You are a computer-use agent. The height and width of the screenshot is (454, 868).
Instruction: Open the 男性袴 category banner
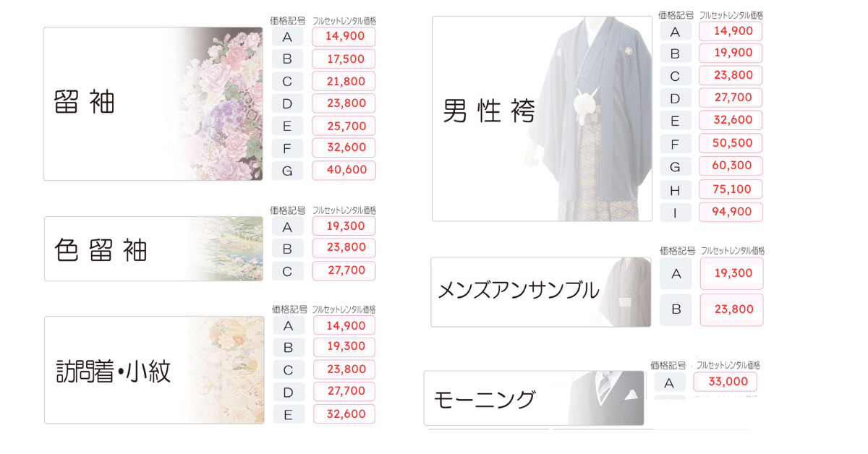pyautogui.click(x=542, y=119)
